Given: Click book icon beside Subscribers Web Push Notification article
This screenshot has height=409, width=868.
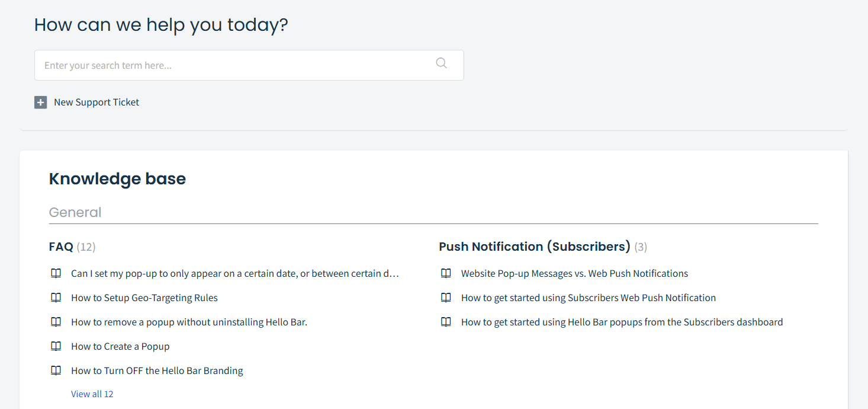Looking at the screenshot, I should [446, 298].
